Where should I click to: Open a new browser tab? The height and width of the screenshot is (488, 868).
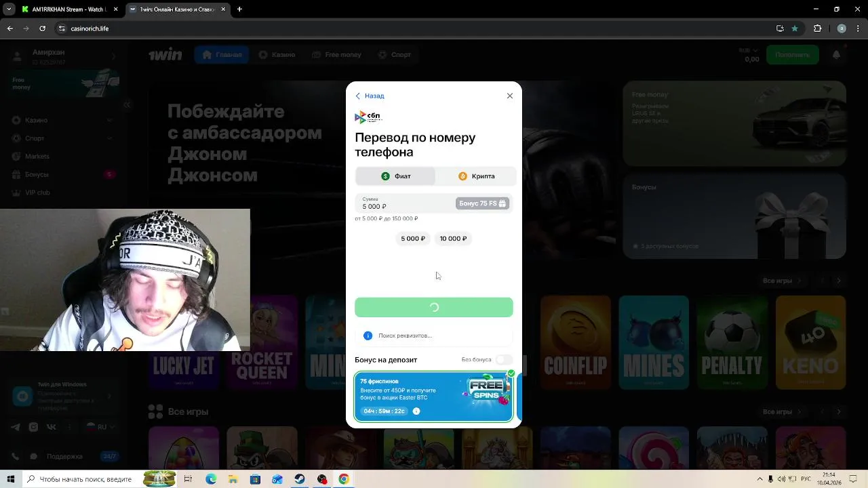(x=239, y=9)
